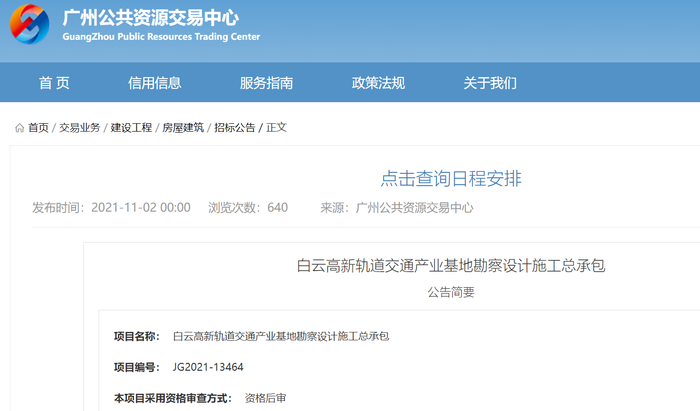Image resolution: width=700 pixels, height=411 pixels.
Task: Click the 公告简要 subtitle
Action: pos(451,292)
